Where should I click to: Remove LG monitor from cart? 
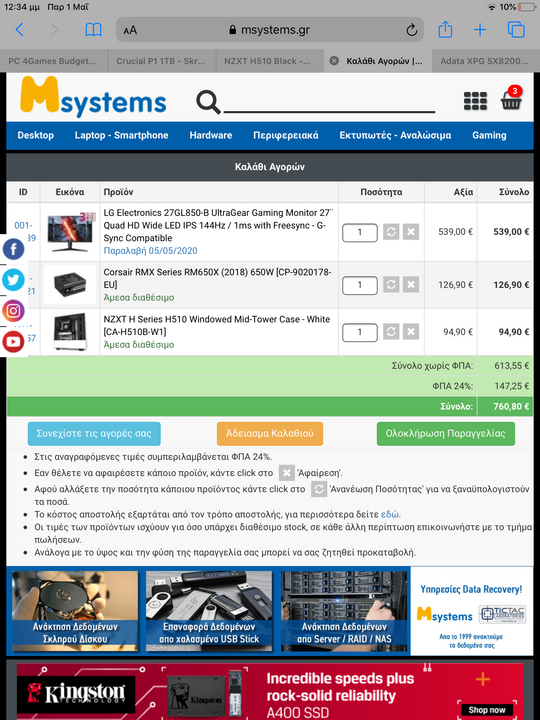[x=411, y=232]
